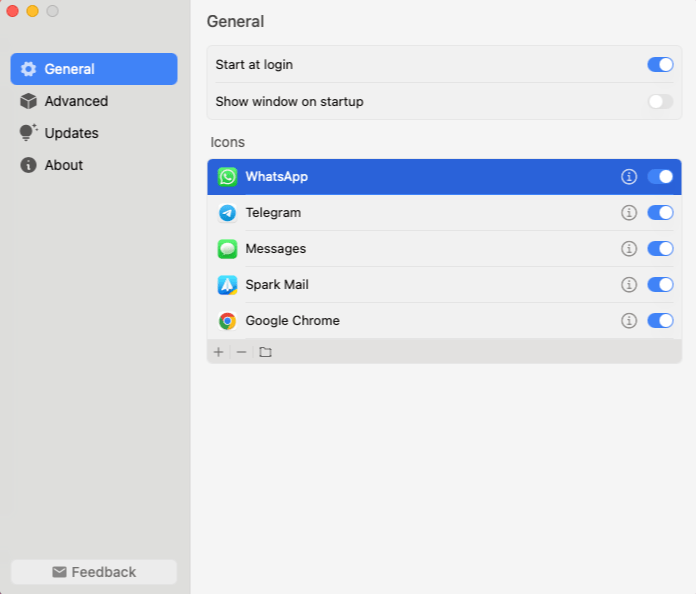Toggle off Messages icon switch
The image size is (696, 594).
click(x=660, y=249)
